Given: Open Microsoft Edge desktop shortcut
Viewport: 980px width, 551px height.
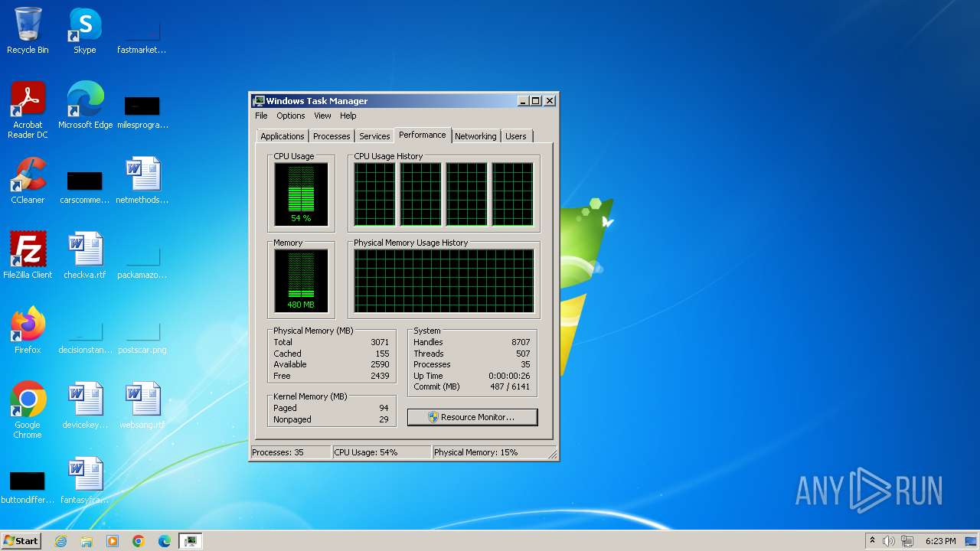Looking at the screenshot, I should pos(85,105).
